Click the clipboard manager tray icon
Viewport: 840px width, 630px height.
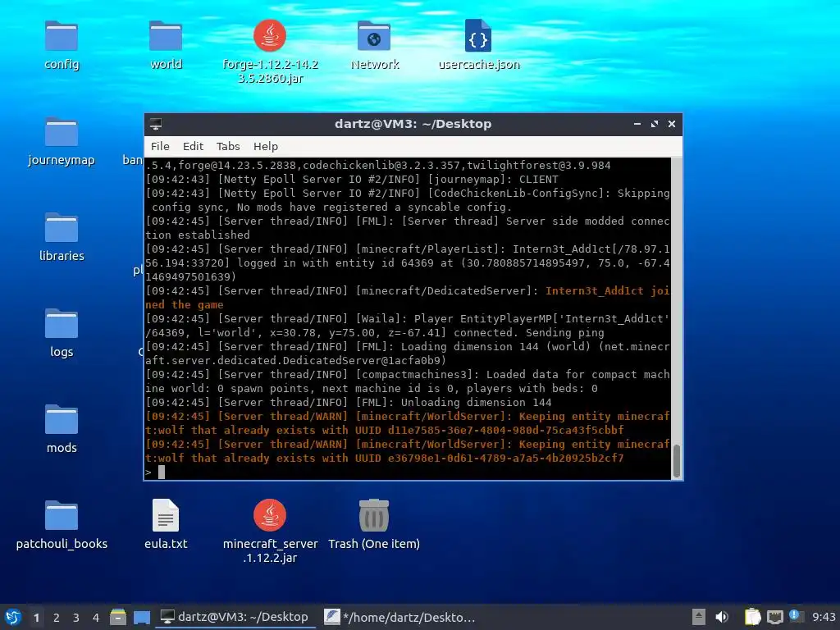tap(753, 617)
